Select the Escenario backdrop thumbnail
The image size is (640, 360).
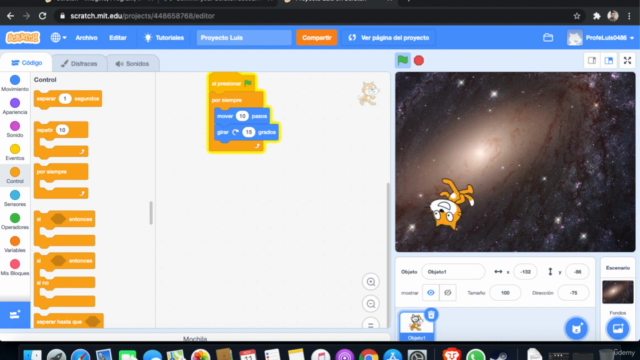(x=618, y=292)
